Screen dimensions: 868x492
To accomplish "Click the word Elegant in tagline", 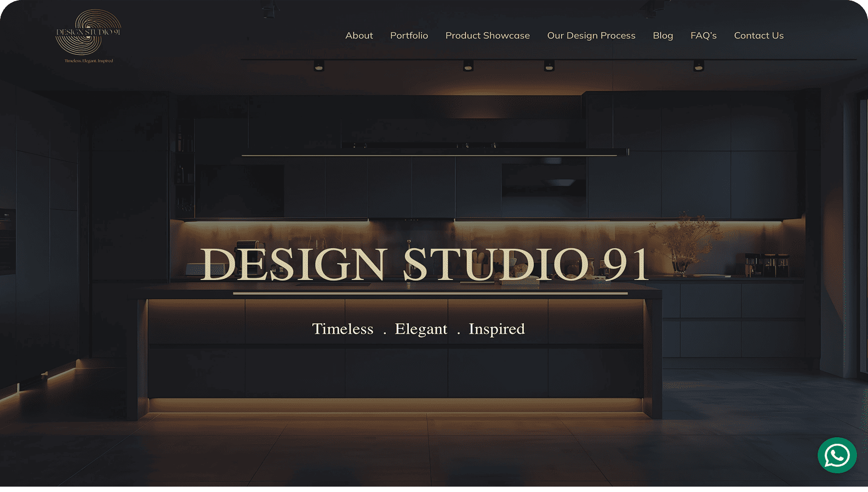I will click(x=421, y=329).
